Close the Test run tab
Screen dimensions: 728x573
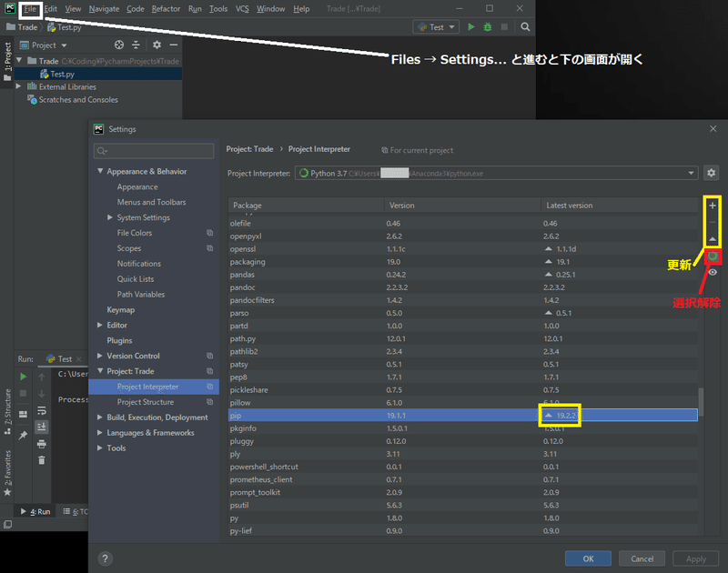pyautogui.click(x=79, y=359)
